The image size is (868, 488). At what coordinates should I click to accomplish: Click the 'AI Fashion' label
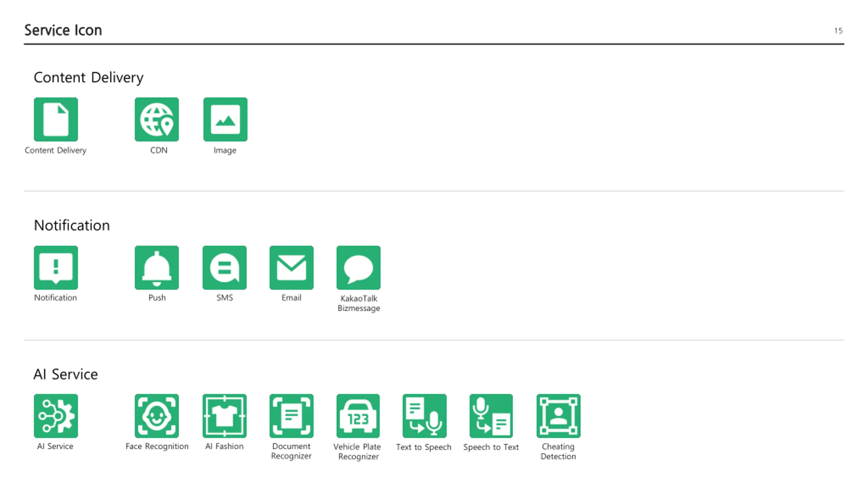224,446
